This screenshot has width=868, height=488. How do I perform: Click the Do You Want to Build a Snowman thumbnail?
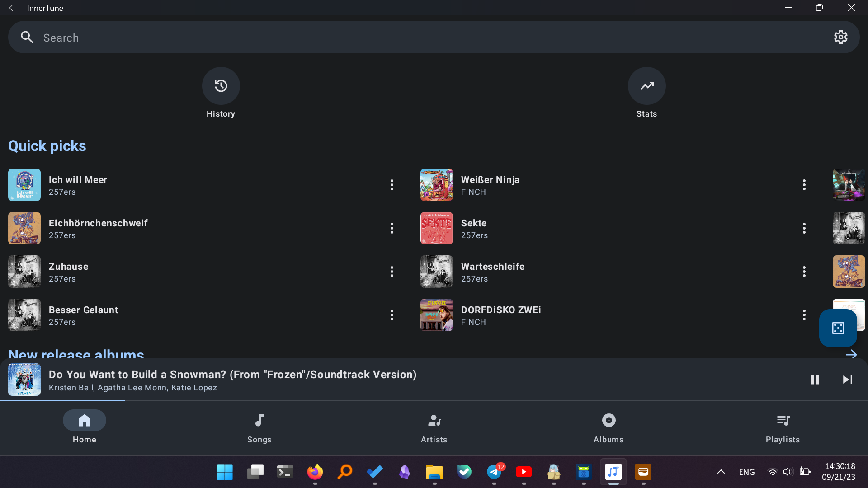(x=24, y=380)
